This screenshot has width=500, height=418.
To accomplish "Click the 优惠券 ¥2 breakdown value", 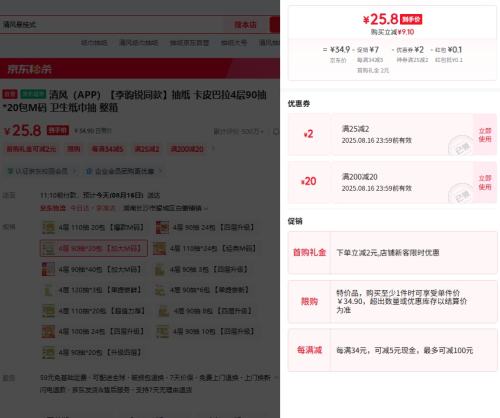I will 410,50.
